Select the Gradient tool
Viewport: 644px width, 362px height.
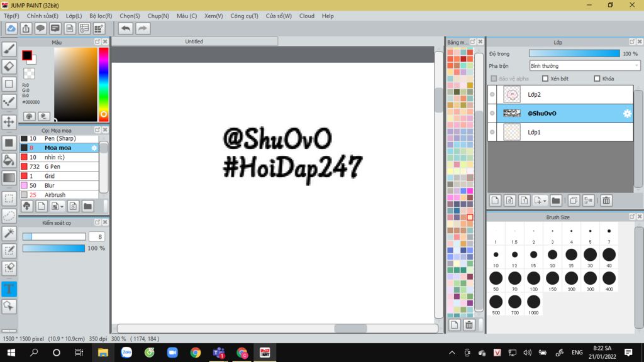pyautogui.click(x=9, y=178)
